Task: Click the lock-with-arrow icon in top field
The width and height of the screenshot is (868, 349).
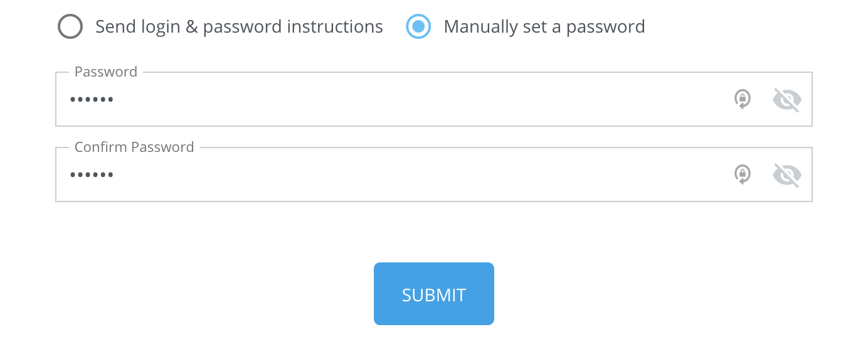Action: [743, 99]
